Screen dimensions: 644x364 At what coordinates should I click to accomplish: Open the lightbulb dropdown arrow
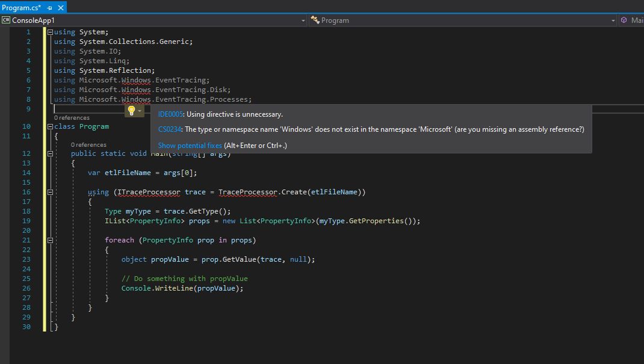point(140,111)
